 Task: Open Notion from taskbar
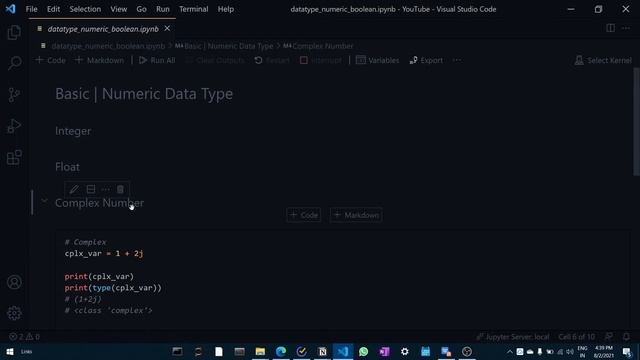[x=322, y=351]
